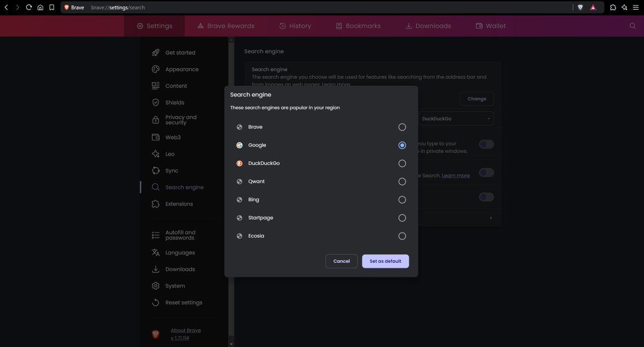
Task: Click the Bing row label
Action: tap(254, 200)
